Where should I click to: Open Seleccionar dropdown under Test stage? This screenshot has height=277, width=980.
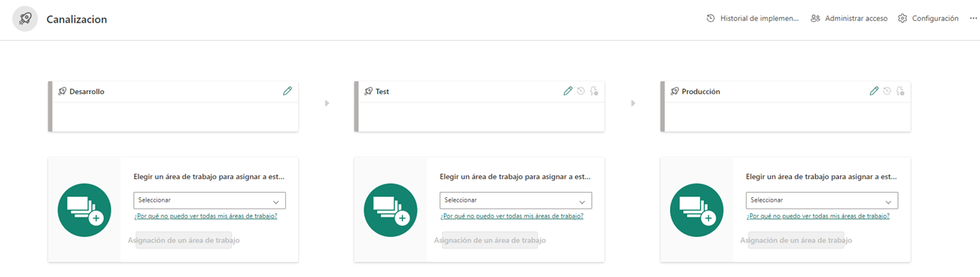pyautogui.click(x=516, y=201)
